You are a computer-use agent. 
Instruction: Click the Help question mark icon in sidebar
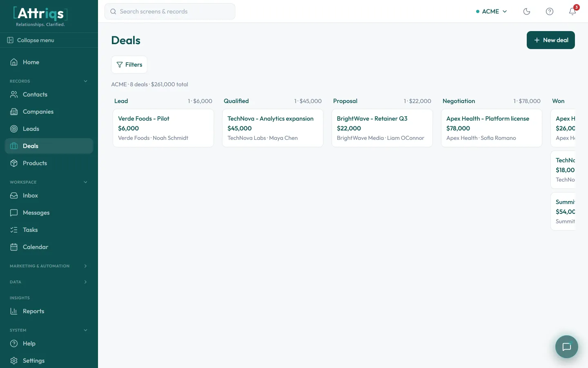pyautogui.click(x=14, y=343)
